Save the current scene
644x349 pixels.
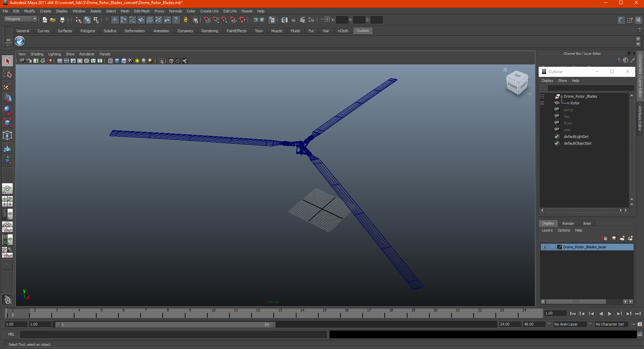point(62,20)
